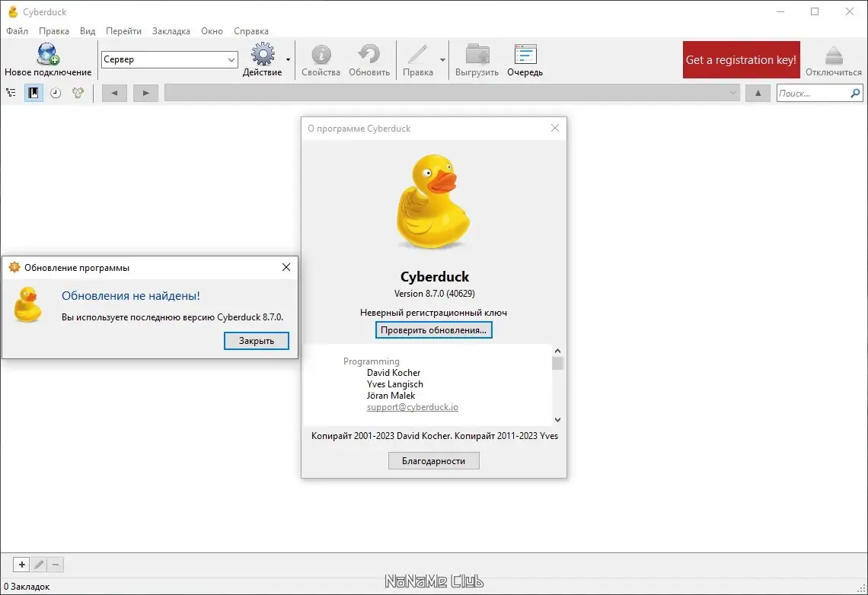Delete bookmark with minus button
The height and width of the screenshot is (595, 868).
click(56, 565)
